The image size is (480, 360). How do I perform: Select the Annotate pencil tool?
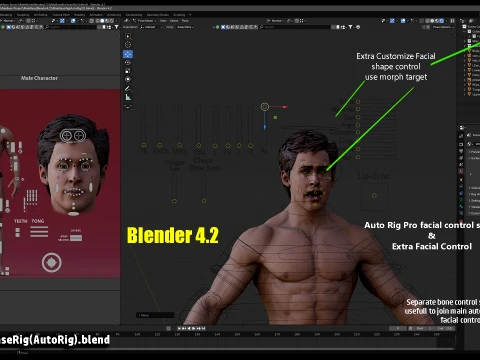128,89
